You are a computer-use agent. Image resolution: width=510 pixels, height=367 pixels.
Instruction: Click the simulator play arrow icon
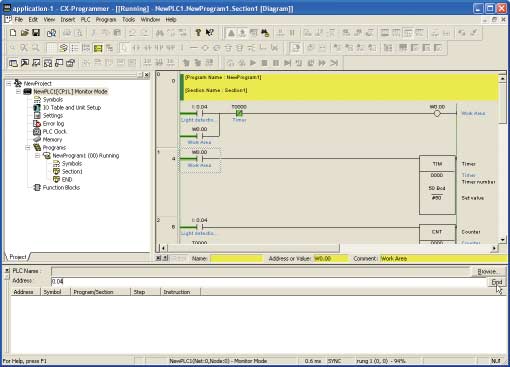pos(253,63)
